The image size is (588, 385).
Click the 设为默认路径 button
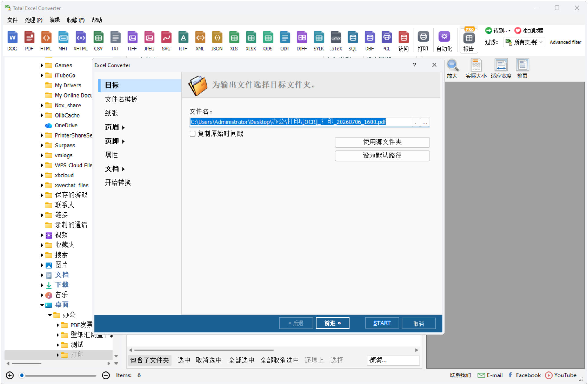382,156
